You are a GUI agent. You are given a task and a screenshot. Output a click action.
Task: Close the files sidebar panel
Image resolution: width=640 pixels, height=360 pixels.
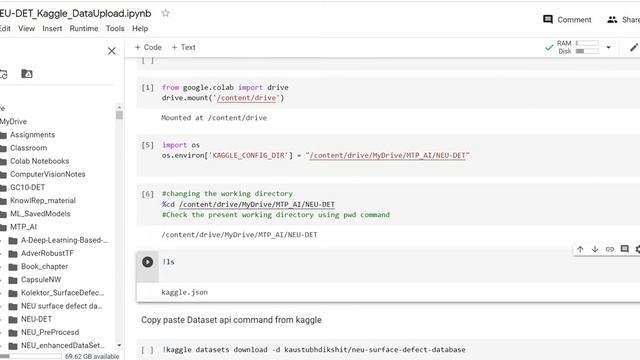pos(111,51)
